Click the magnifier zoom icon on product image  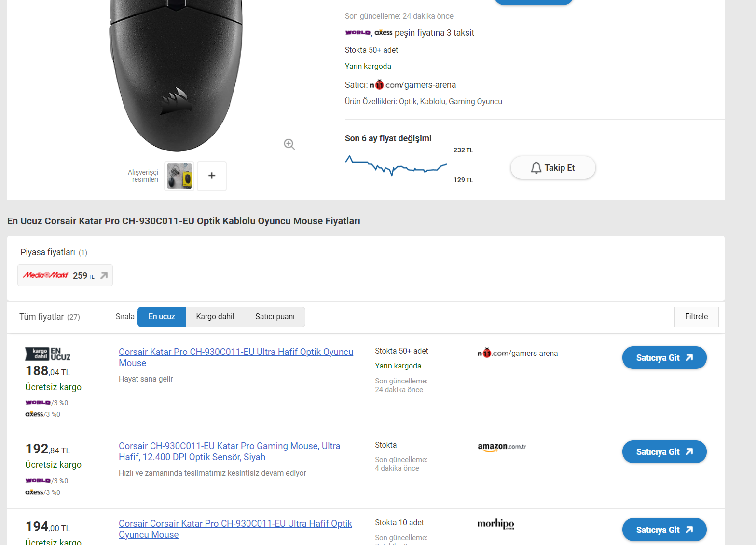289,144
